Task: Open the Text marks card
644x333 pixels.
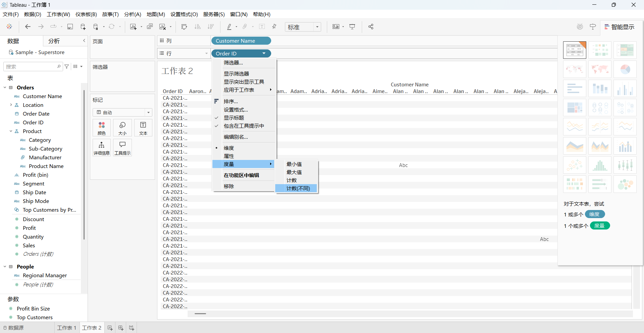Action: coord(143,128)
